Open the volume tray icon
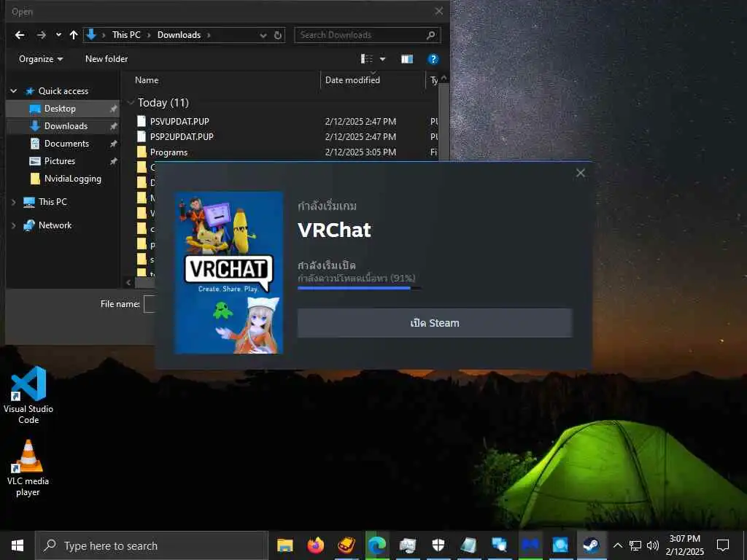 tap(653, 545)
